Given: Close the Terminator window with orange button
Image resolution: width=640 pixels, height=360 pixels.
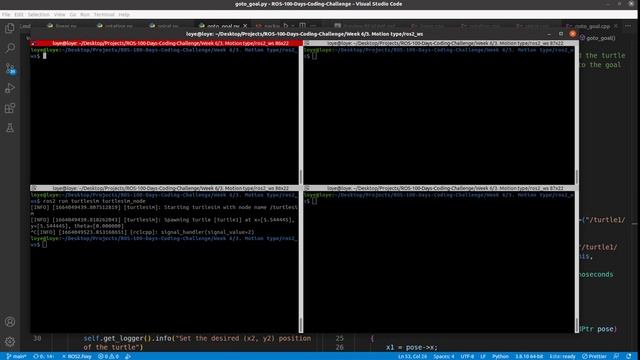Looking at the screenshot, I should click(573, 34).
